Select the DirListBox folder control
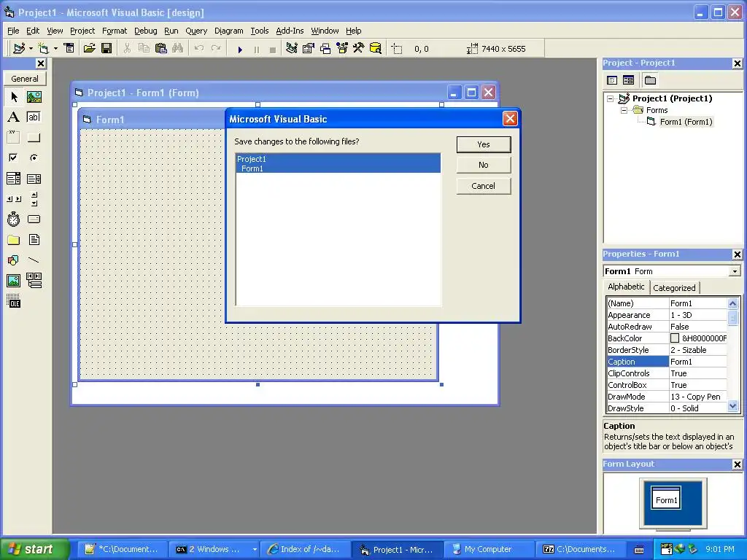 pyautogui.click(x=14, y=239)
